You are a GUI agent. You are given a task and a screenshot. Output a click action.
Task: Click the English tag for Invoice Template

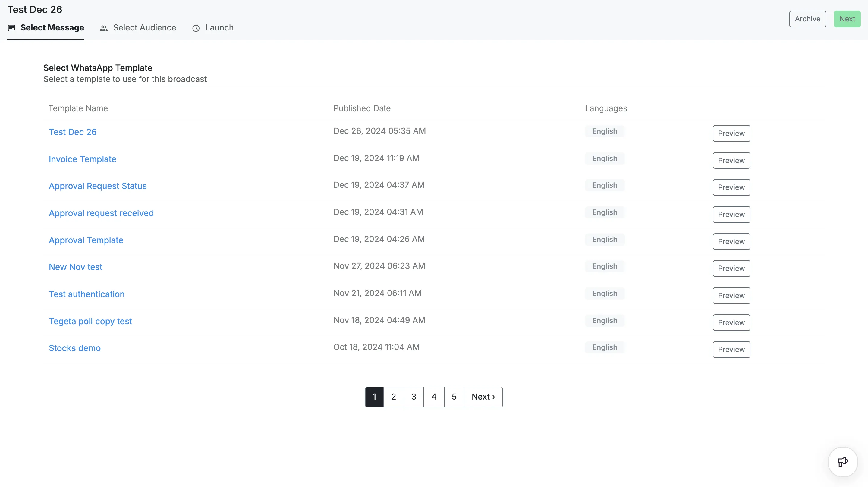pos(605,159)
